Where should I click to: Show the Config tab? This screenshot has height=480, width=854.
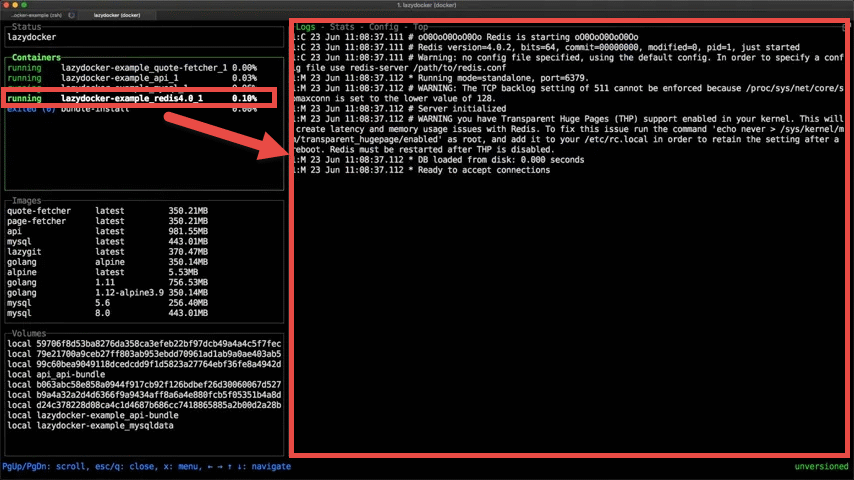383,26
